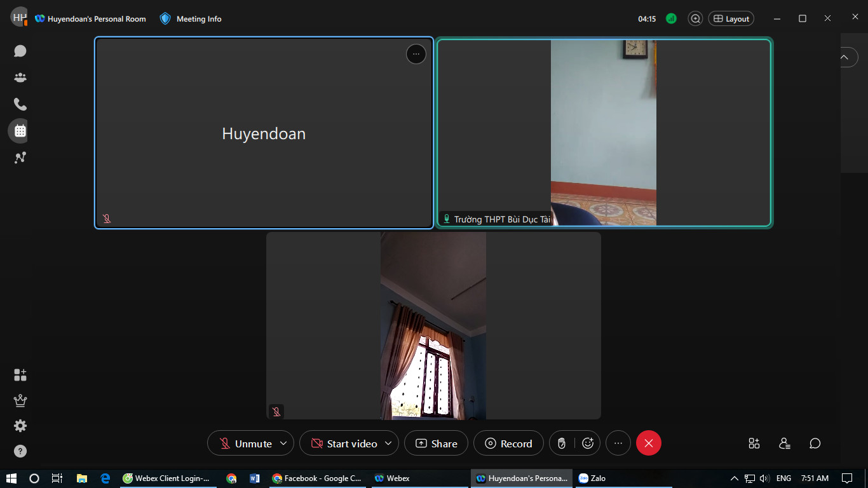This screenshot has height=488, width=868.
Task: Select the Huyendoan participant tile
Action: pos(264,133)
